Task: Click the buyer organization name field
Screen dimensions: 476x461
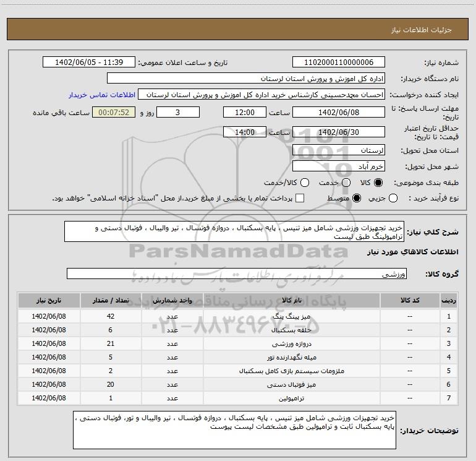Action: click(x=246, y=79)
